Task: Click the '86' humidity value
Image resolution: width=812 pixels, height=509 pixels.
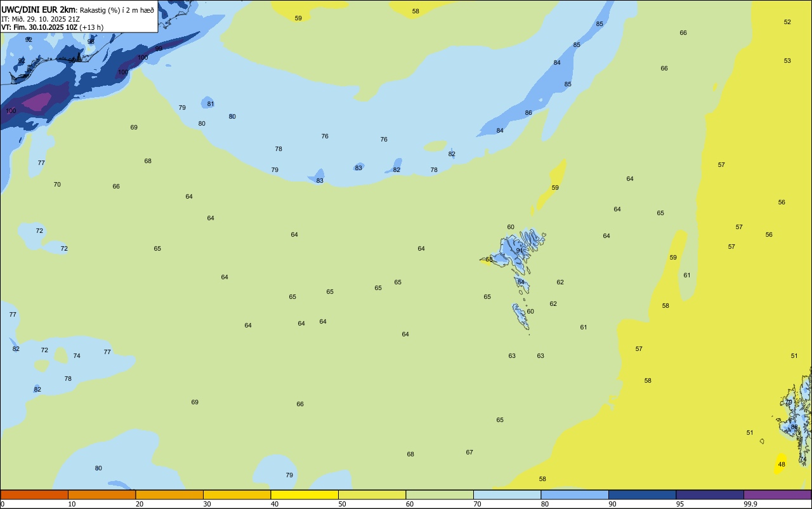Action: click(x=528, y=113)
